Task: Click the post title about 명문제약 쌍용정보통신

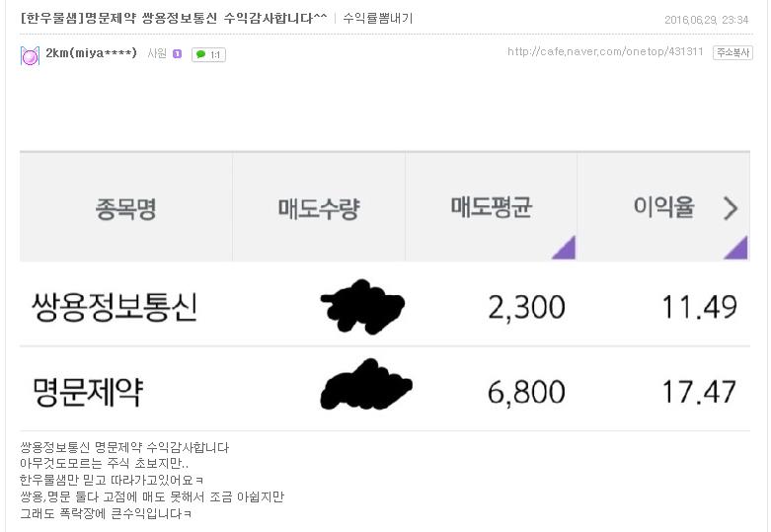Action: 174,19
